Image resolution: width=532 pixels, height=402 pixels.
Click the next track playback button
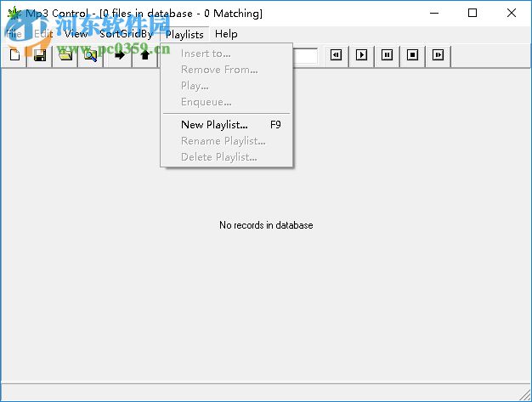click(x=438, y=55)
